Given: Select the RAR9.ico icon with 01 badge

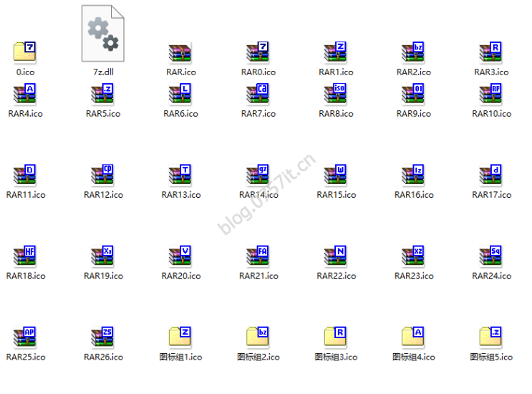Looking at the screenshot, I should (x=413, y=94).
